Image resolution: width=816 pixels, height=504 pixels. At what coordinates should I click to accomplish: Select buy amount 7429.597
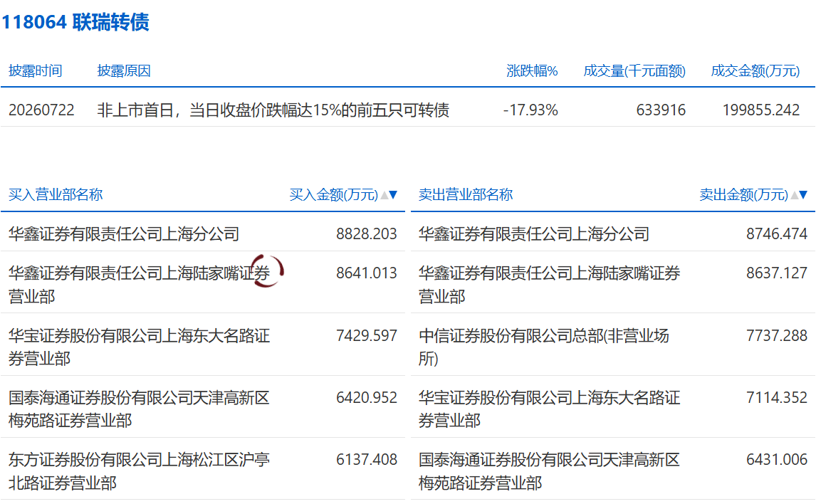coord(367,335)
